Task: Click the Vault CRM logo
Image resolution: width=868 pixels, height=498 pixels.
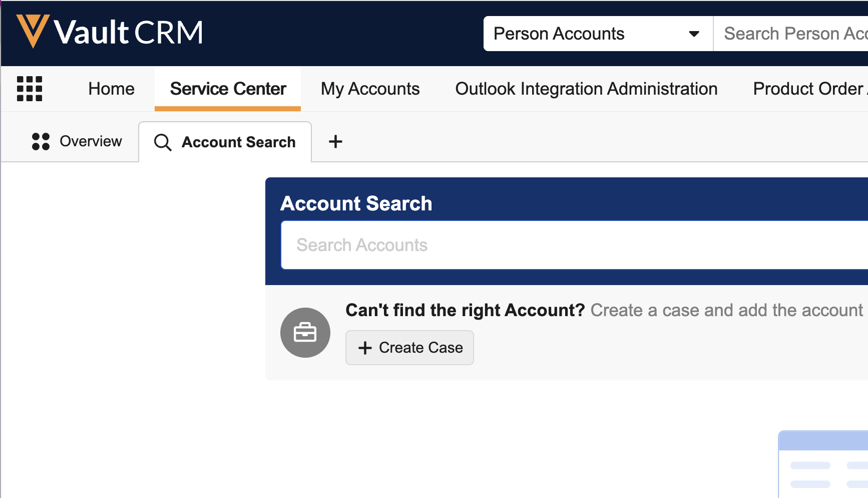Action: coord(109,32)
